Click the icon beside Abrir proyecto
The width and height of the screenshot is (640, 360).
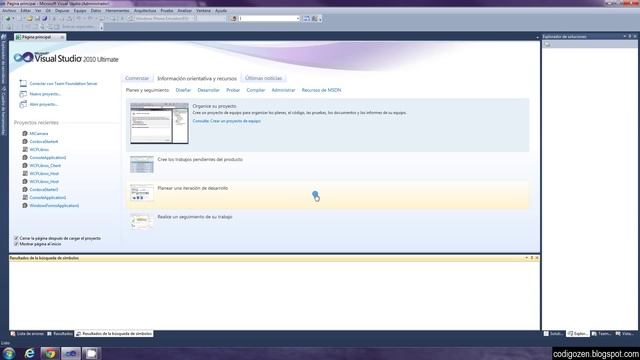[x=23, y=104]
